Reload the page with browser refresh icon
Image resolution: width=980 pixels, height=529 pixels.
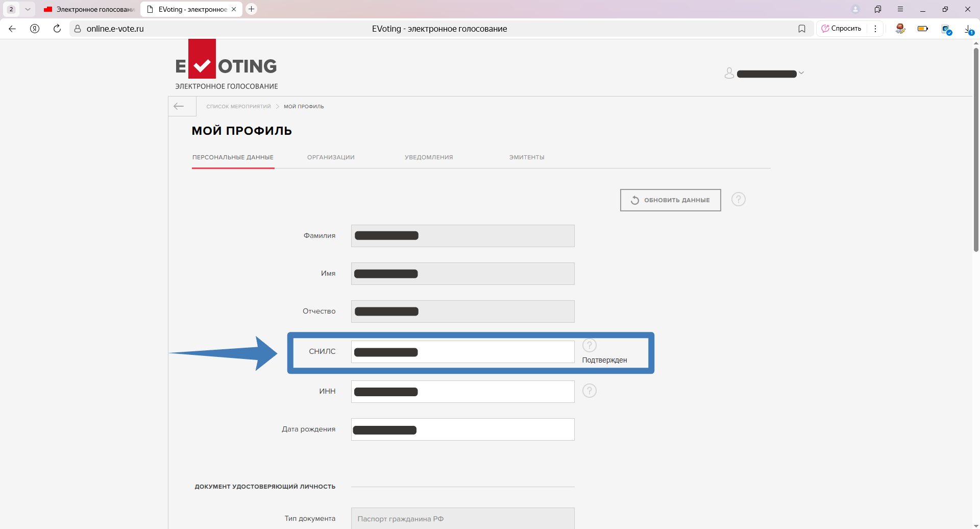[57, 29]
